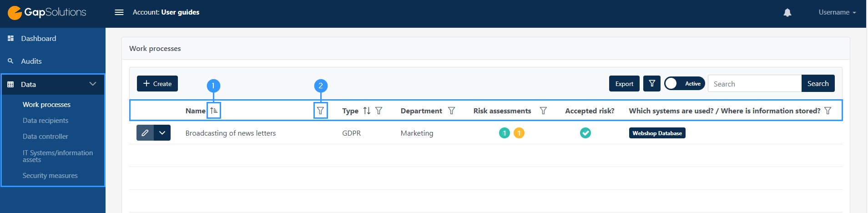Filter the Type column
868x213 pixels.
379,111
